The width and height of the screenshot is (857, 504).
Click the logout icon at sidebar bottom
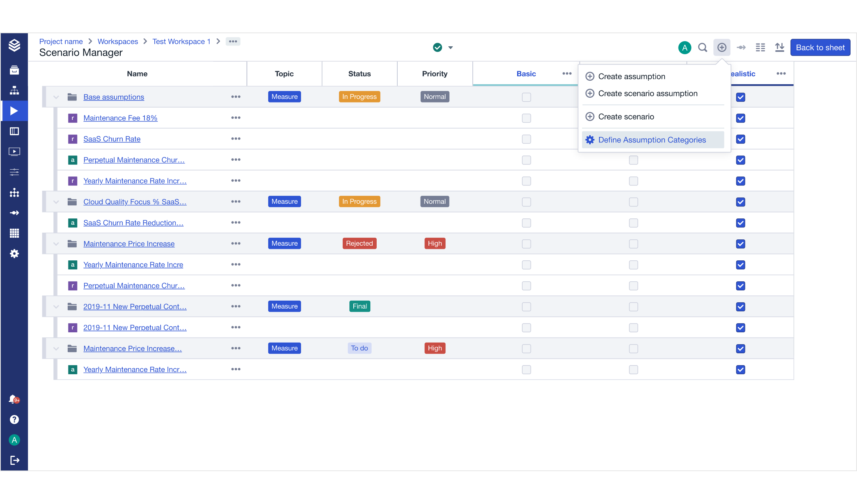(x=14, y=460)
